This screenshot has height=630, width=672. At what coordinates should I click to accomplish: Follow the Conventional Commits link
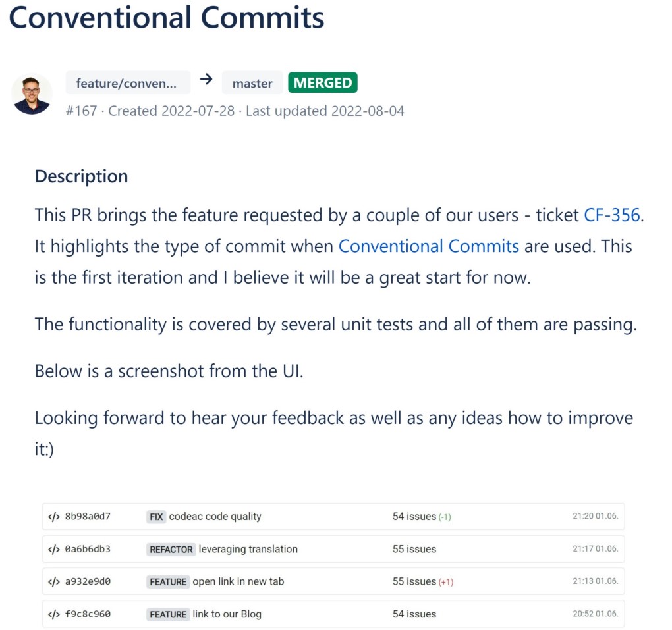[x=428, y=246]
